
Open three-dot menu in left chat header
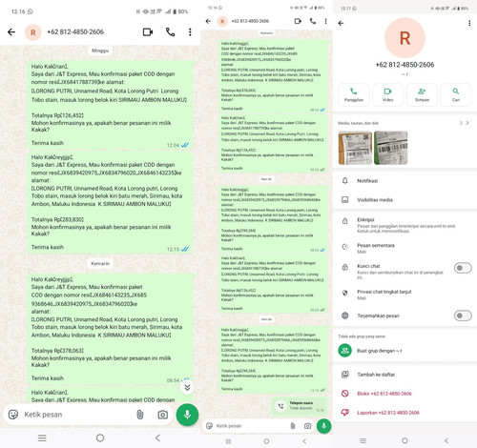190,32
